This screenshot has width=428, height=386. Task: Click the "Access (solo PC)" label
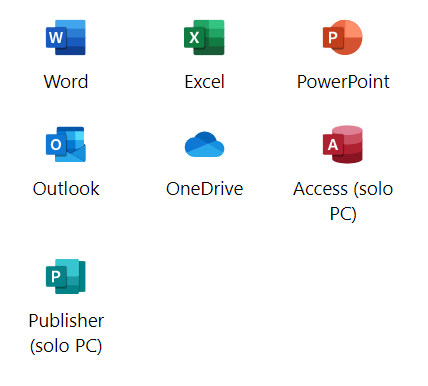(343, 201)
